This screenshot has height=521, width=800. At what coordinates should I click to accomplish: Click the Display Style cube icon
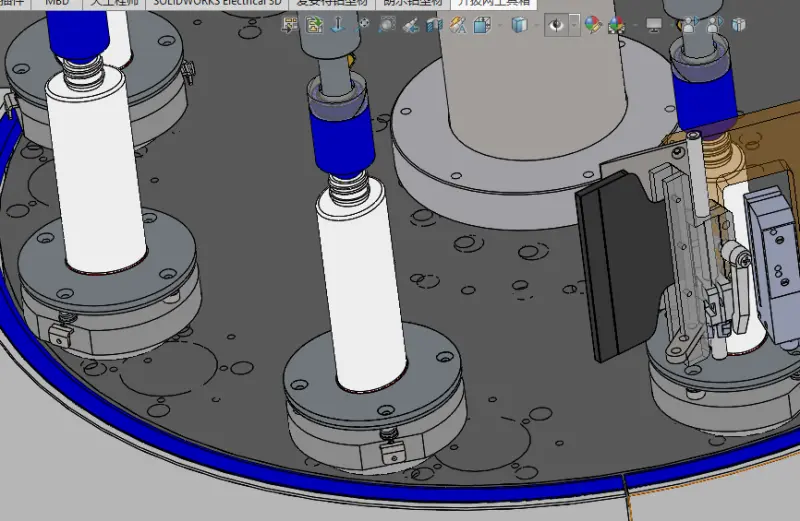tap(519, 24)
